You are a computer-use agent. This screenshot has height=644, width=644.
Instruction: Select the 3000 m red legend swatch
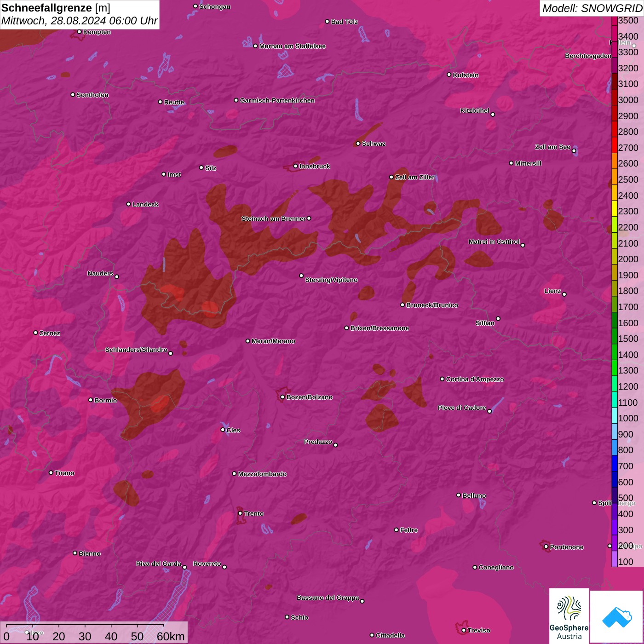pyautogui.click(x=614, y=98)
